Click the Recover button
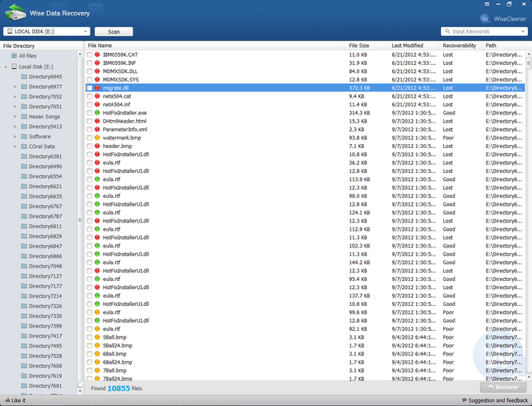This screenshot has width=532, height=406. pos(503,387)
